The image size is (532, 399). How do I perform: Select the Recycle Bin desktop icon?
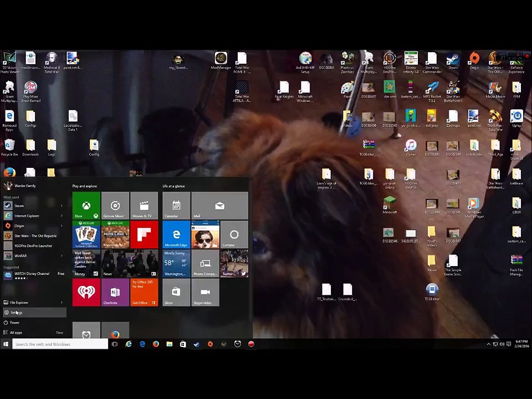9,147
